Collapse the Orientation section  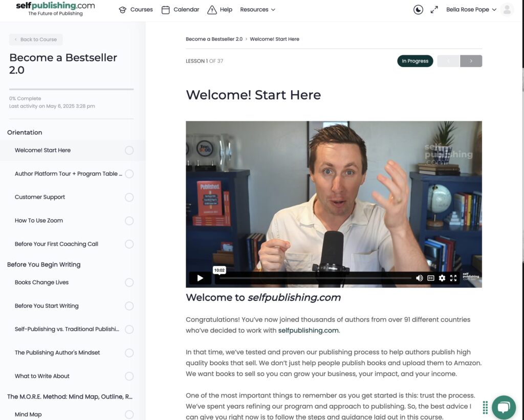[x=25, y=132]
